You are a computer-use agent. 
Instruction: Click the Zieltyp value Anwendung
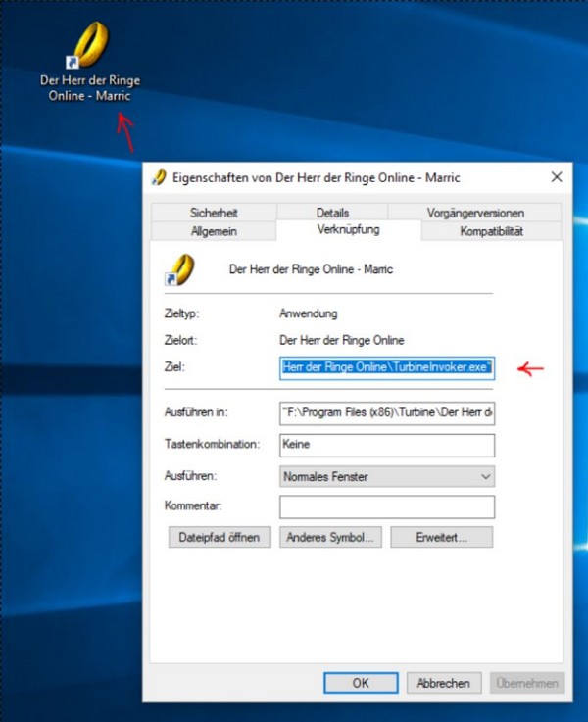click(308, 313)
